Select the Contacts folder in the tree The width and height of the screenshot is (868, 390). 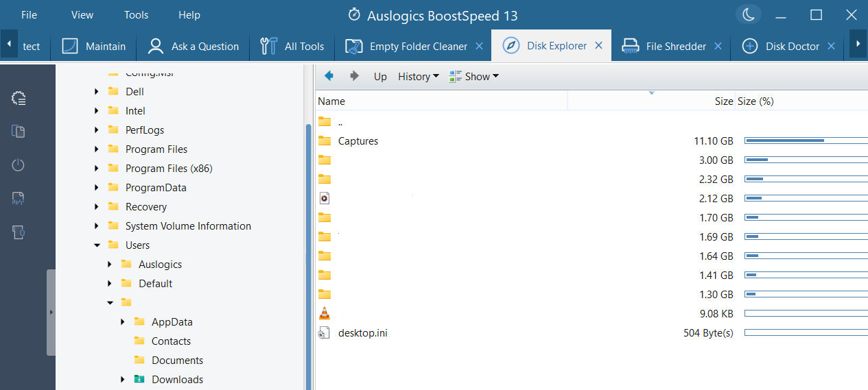[171, 341]
